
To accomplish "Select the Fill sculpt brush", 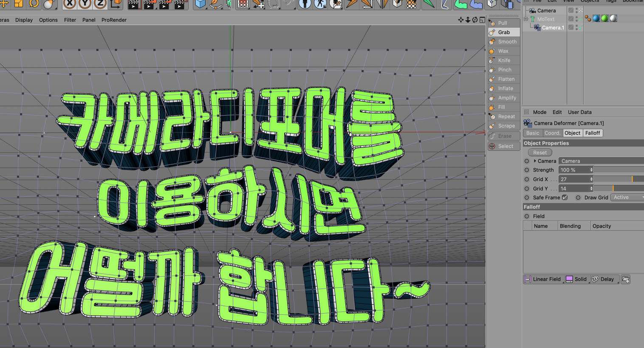I will pos(504,107).
